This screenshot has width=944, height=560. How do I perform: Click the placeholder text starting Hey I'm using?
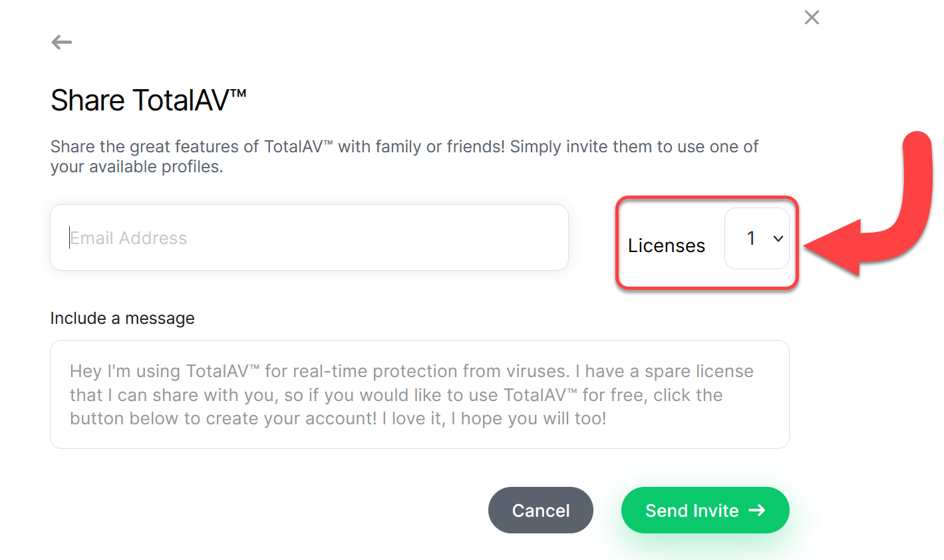pos(412,394)
